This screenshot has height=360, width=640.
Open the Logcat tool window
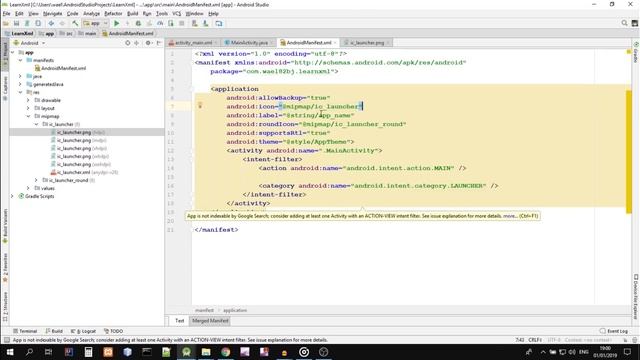tap(83, 331)
